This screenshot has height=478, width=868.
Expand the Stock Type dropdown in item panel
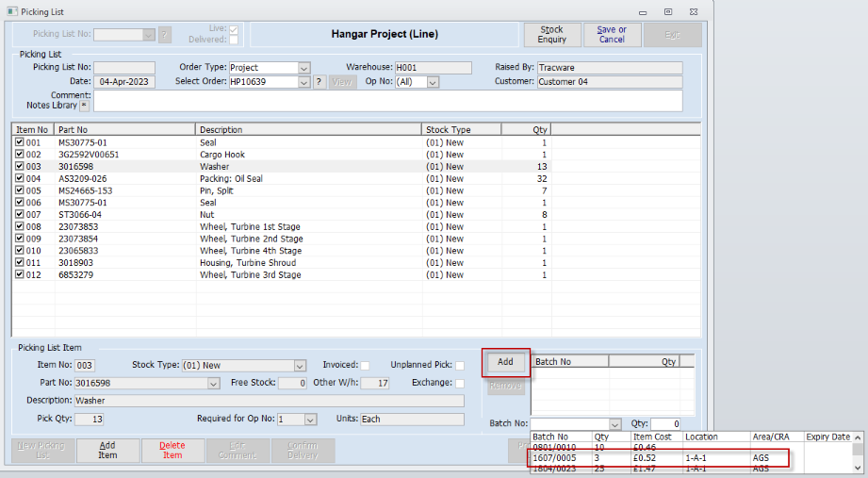coord(300,366)
